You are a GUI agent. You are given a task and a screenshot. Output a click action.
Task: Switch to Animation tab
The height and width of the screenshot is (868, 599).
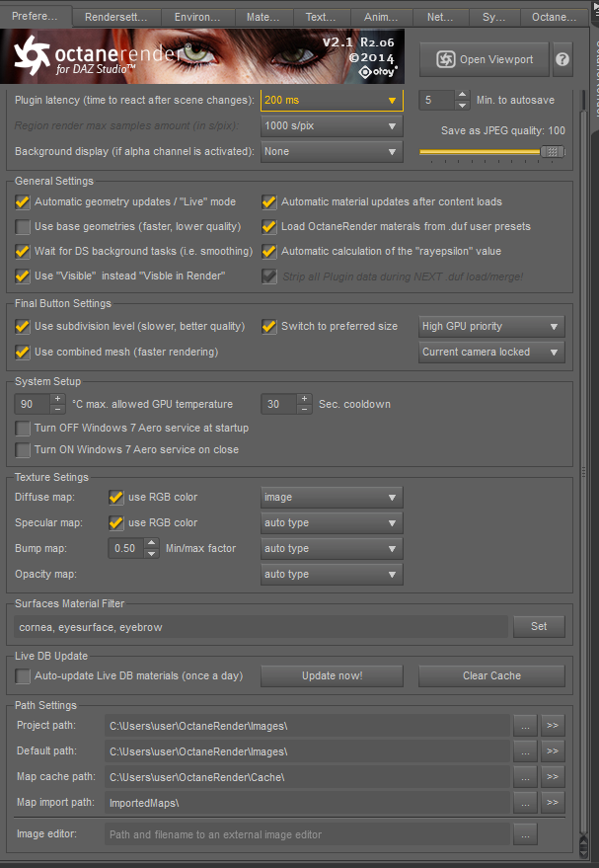pos(381,17)
